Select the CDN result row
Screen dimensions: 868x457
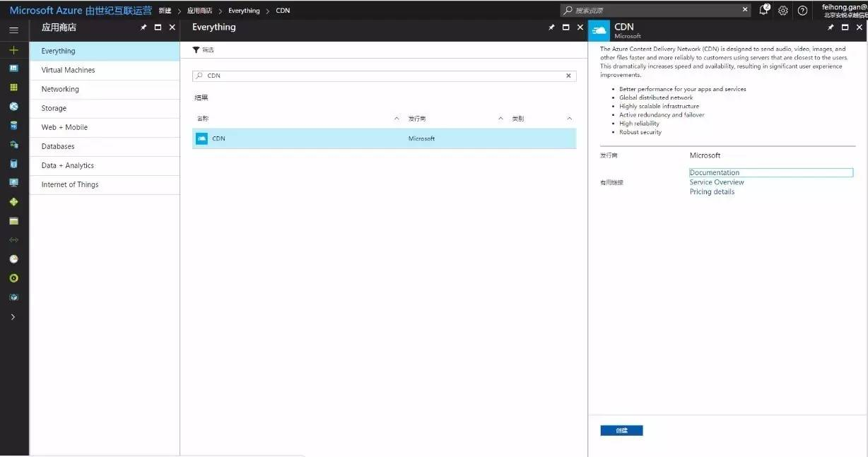[385, 138]
